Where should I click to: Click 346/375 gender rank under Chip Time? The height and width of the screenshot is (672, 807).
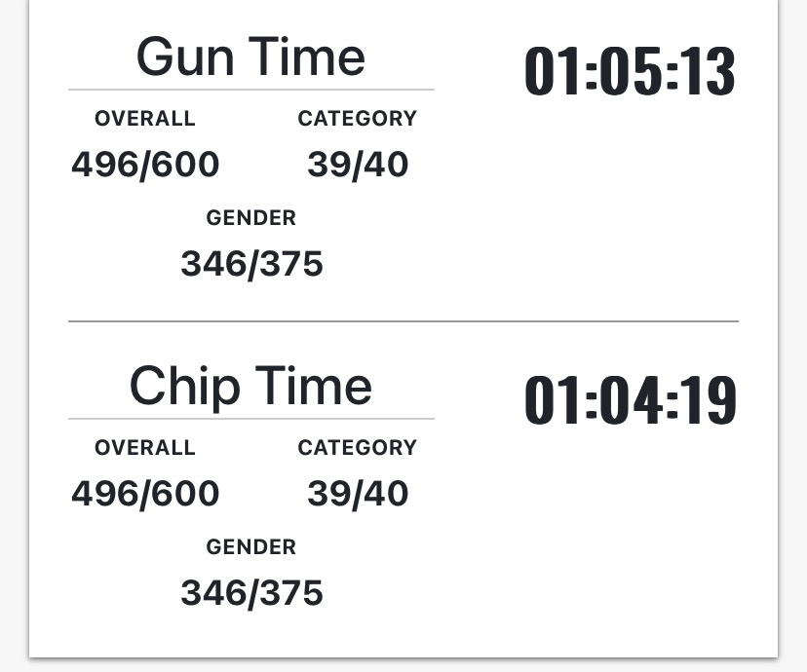click(251, 593)
